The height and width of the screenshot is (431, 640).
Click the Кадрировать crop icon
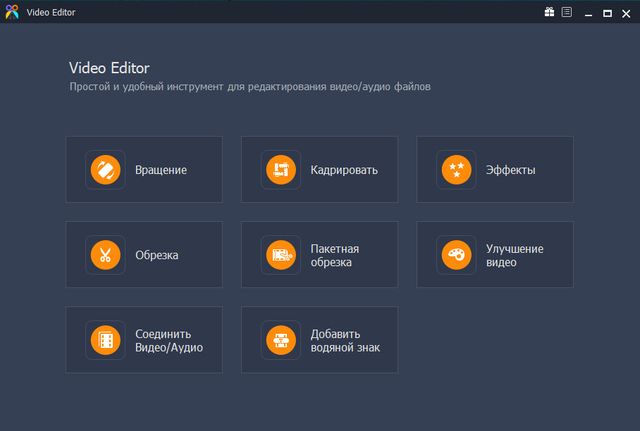pyautogui.click(x=281, y=170)
